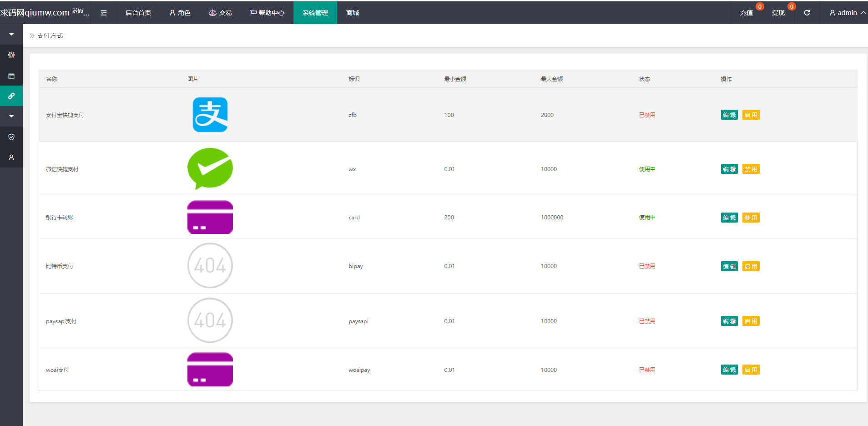The image size is (868, 426).
Task: Enable the woai支付 payment method
Action: [x=751, y=370]
